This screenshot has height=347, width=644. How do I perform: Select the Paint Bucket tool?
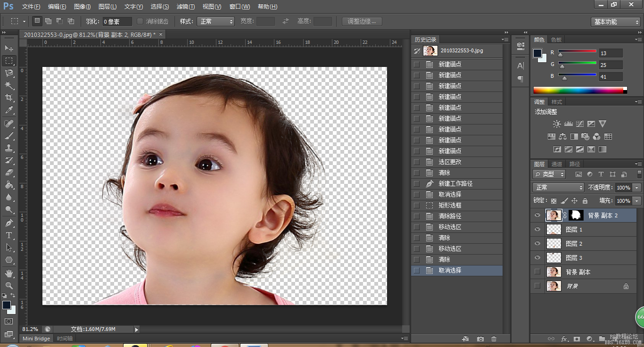pos(9,185)
